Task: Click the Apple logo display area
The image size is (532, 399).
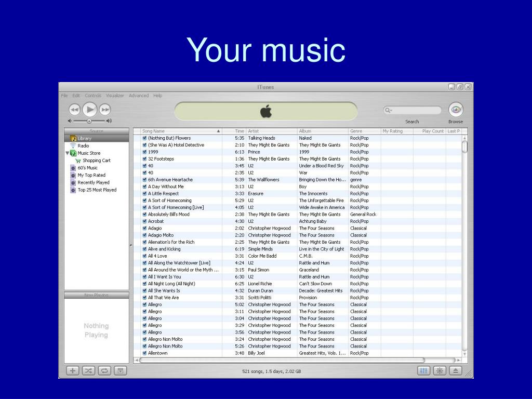Action: (x=266, y=111)
